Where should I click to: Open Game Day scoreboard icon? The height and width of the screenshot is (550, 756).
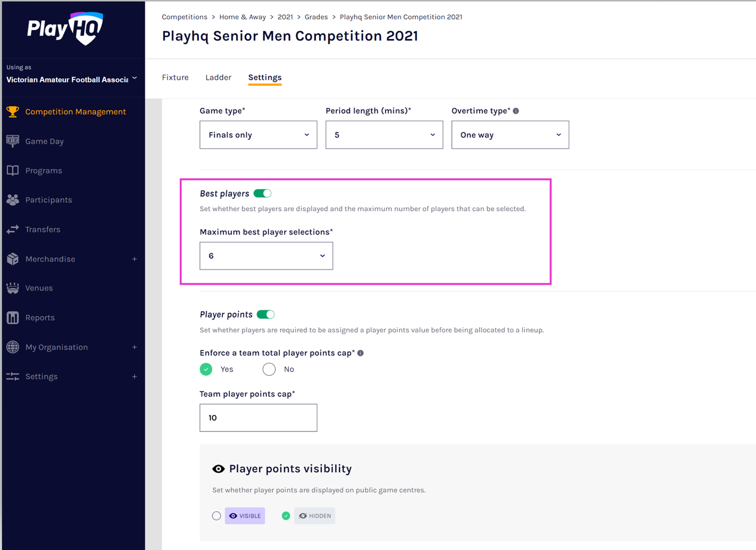(13, 141)
